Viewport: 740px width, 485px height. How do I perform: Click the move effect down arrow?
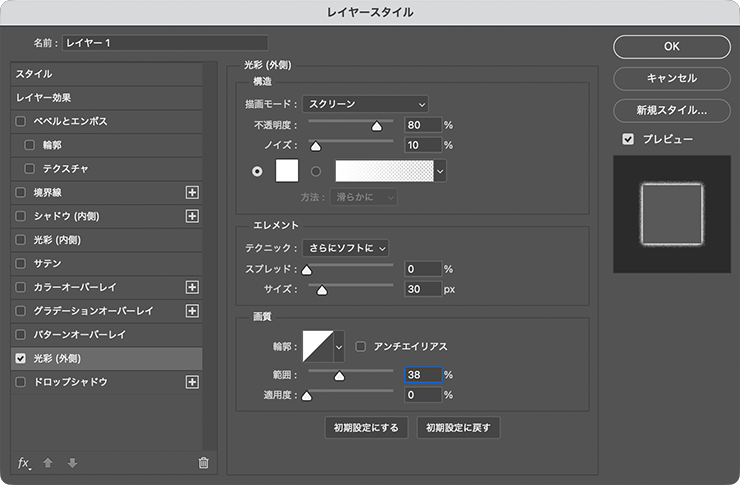(x=71, y=462)
